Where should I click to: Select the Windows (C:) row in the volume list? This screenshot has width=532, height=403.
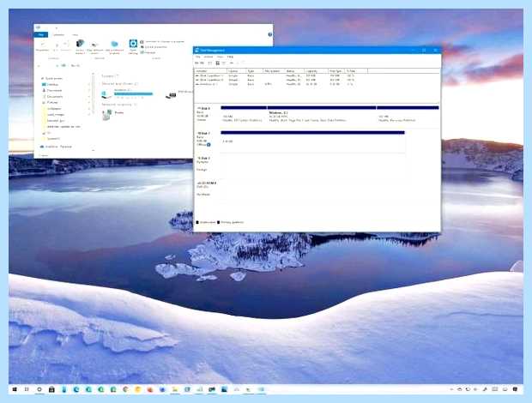point(275,84)
